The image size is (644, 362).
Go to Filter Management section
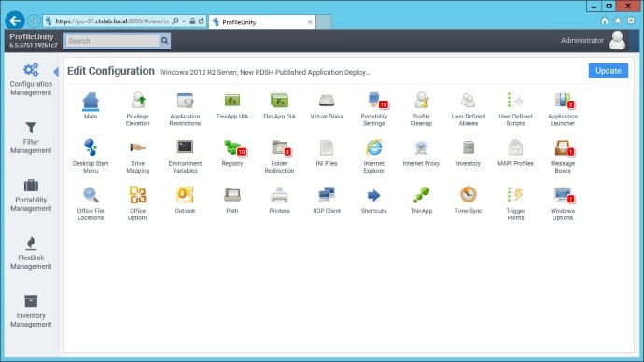(x=31, y=137)
